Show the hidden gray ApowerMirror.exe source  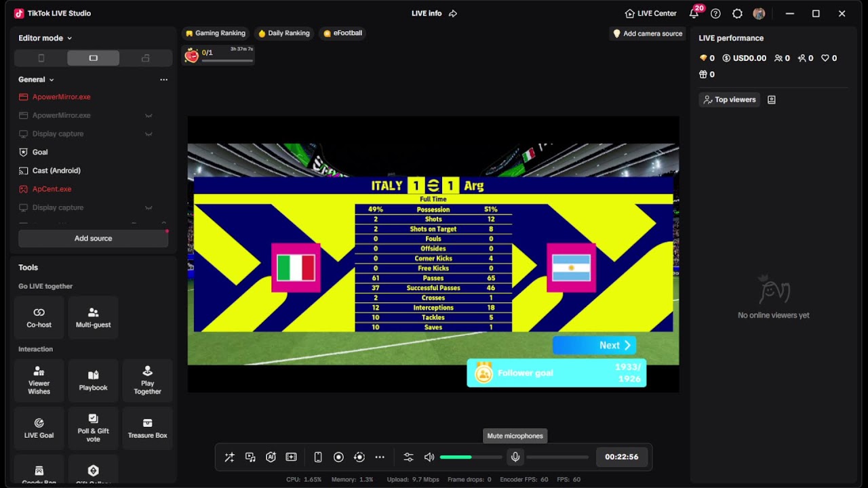(149, 115)
